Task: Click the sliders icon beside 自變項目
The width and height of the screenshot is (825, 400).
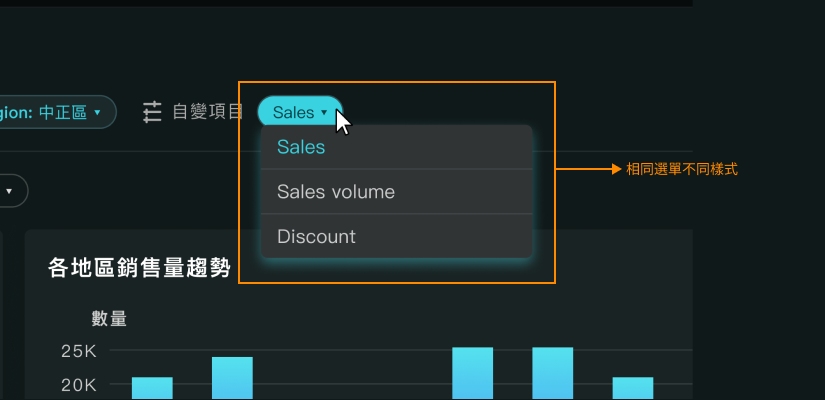Action: [x=153, y=112]
